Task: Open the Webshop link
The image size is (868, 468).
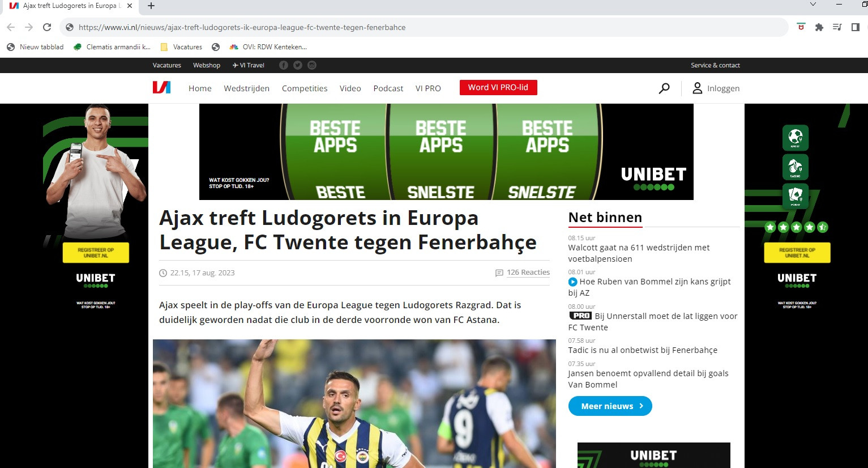Action: (x=207, y=65)
